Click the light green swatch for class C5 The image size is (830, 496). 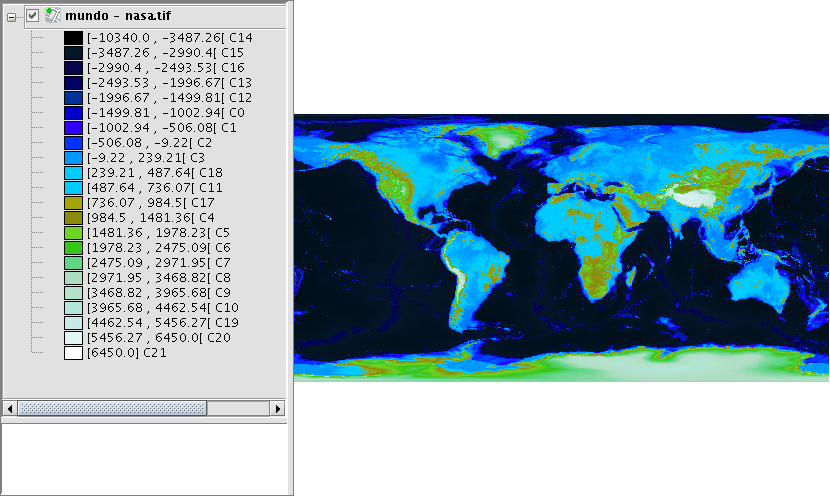(74, 233)
